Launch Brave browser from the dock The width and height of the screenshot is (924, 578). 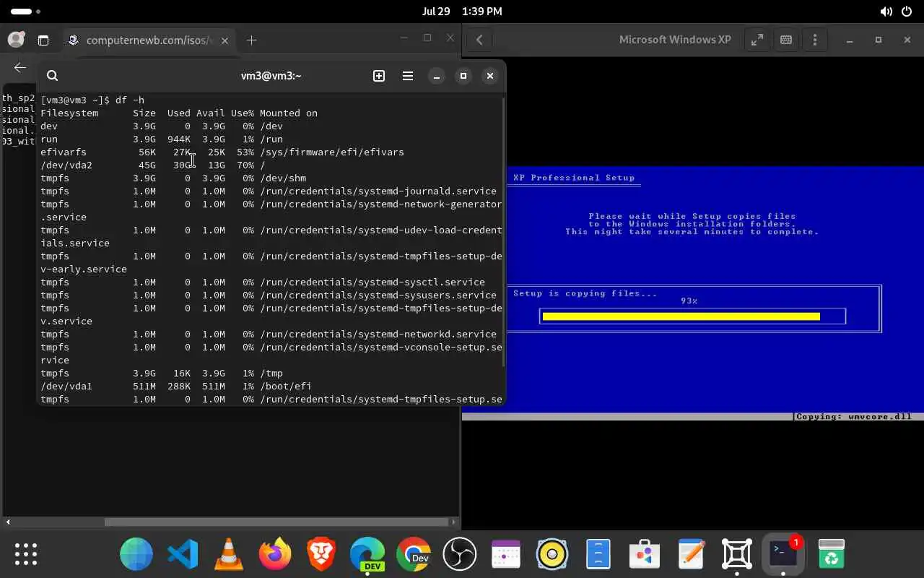(321, 554)
